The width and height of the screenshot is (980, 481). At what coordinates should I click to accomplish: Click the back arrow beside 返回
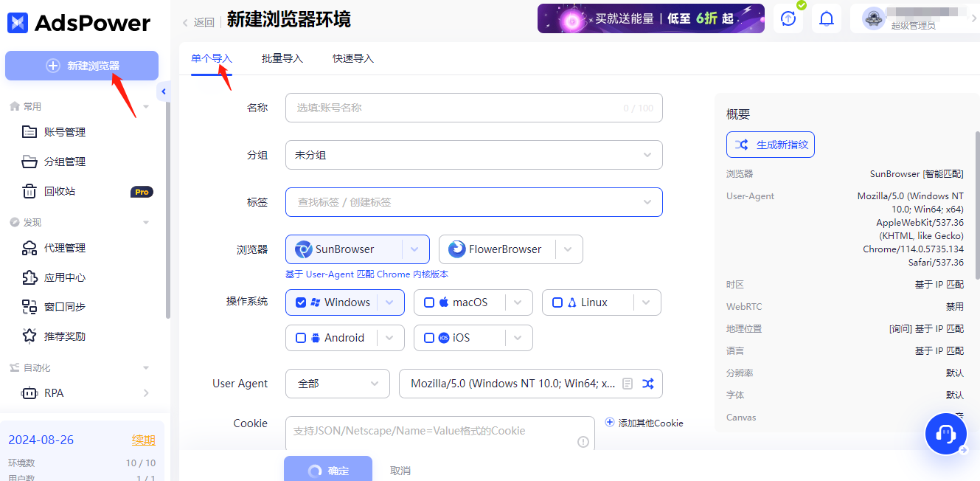[185, 23]
